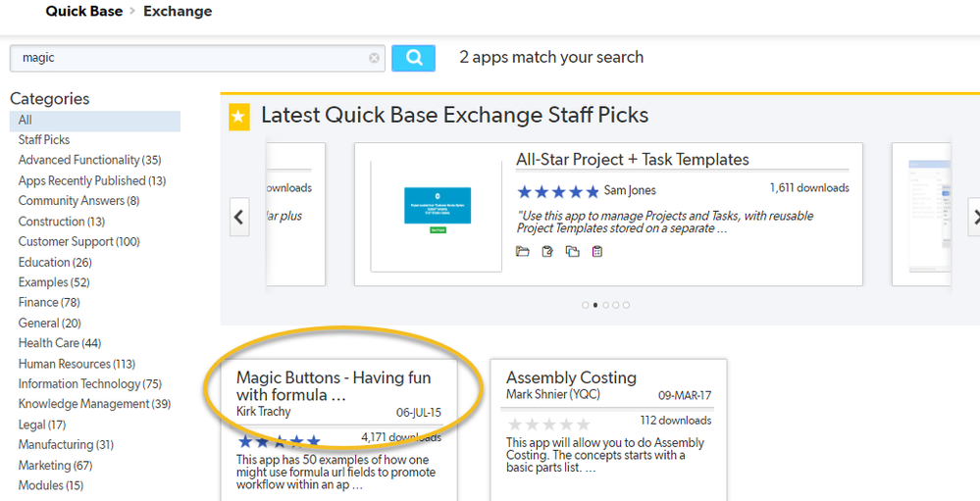Choose the General (20) category

click(49, 324)
